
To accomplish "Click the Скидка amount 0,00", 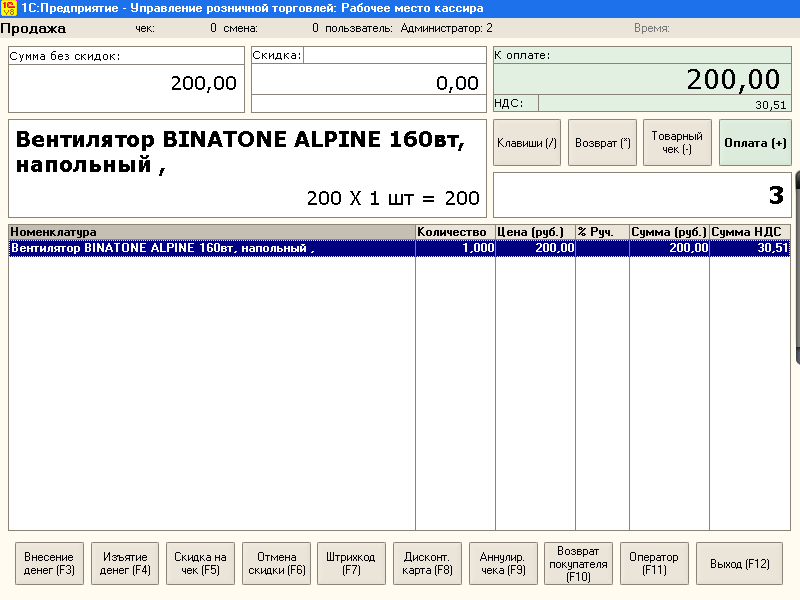I will point(457,83).
